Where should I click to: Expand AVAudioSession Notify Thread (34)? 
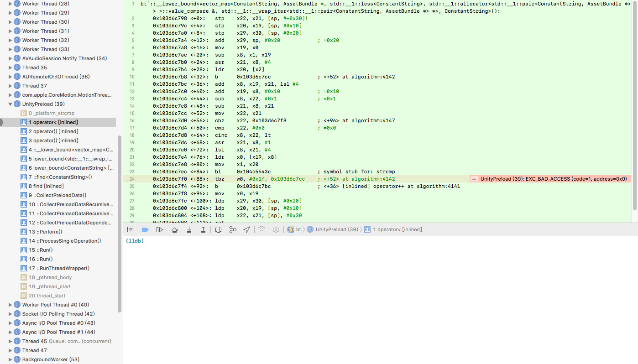point(10,58)
